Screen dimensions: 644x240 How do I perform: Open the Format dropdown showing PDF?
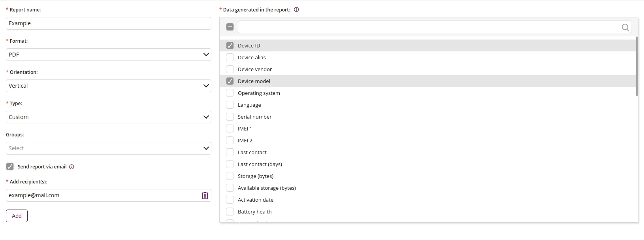[109, 55]
